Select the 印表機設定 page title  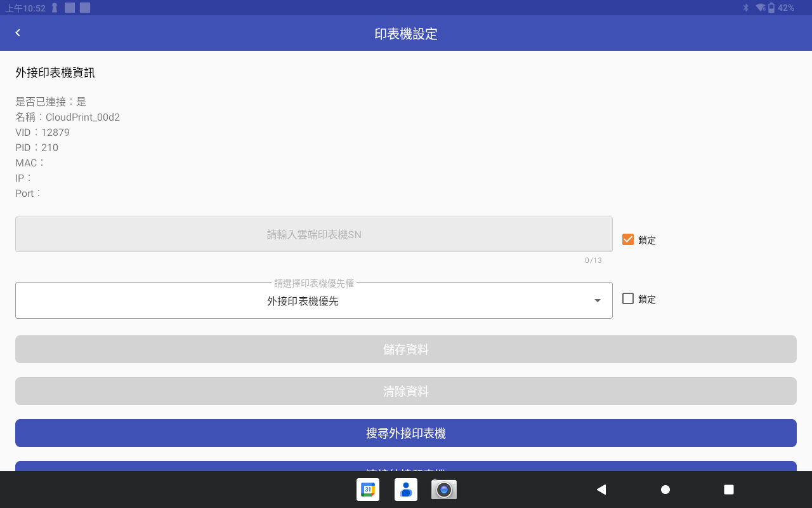406,34
